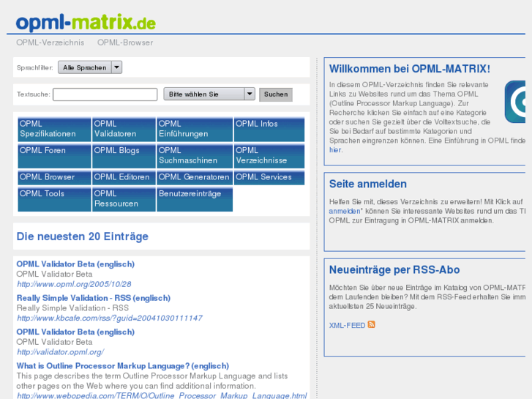
Task: Open the OPML Foren category
Action: (54, 156)
